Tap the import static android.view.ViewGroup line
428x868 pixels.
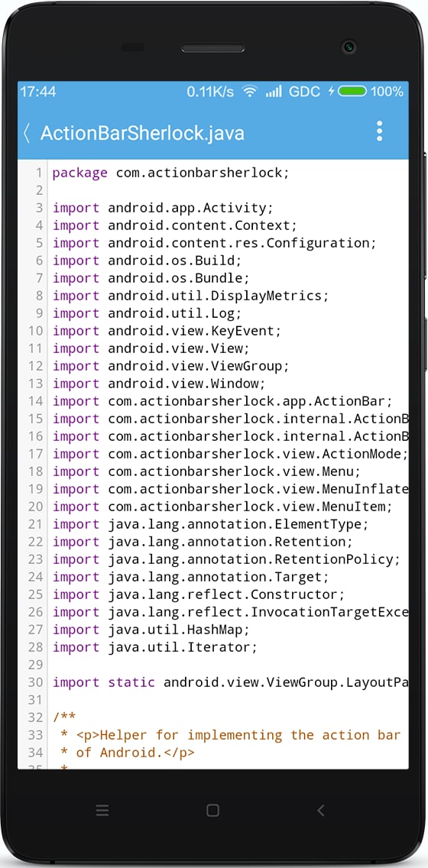click(x=230, y=682)
